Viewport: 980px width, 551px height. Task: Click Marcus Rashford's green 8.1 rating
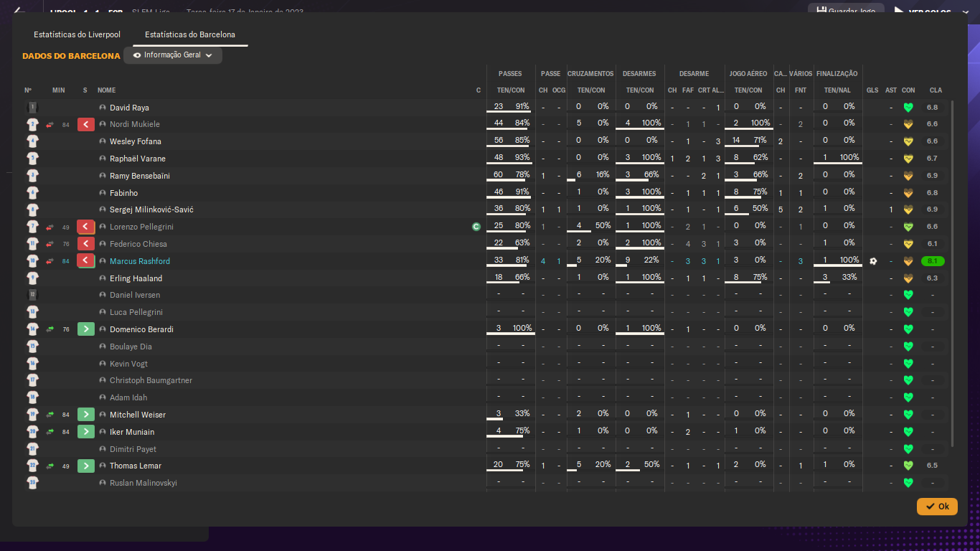pyautogui.click(x=933, y=261)
